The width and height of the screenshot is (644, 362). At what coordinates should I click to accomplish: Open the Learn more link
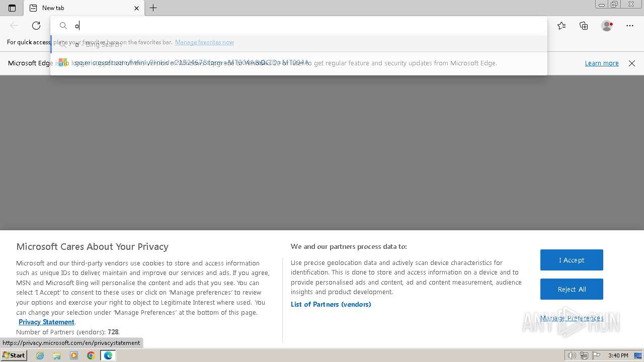pos(602,63)
